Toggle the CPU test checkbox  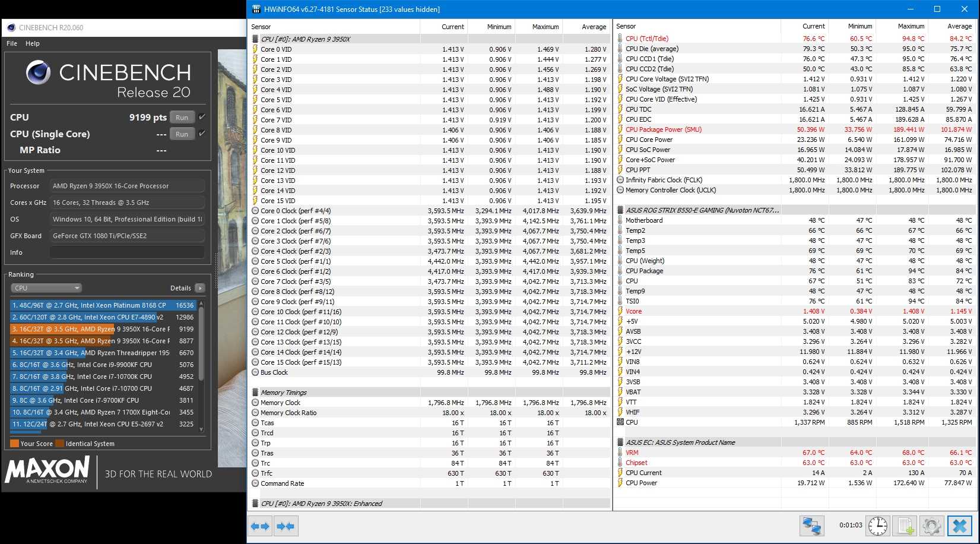point(202,117)
